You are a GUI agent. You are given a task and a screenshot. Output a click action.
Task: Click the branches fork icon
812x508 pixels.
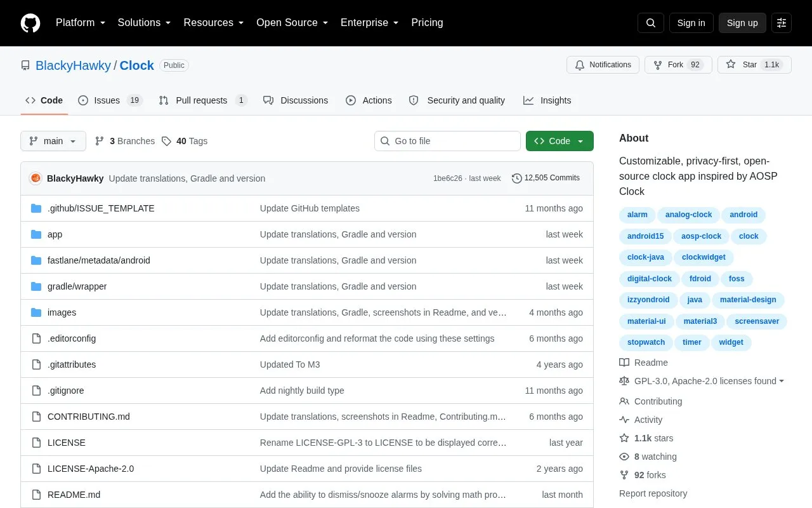point(100,141)
